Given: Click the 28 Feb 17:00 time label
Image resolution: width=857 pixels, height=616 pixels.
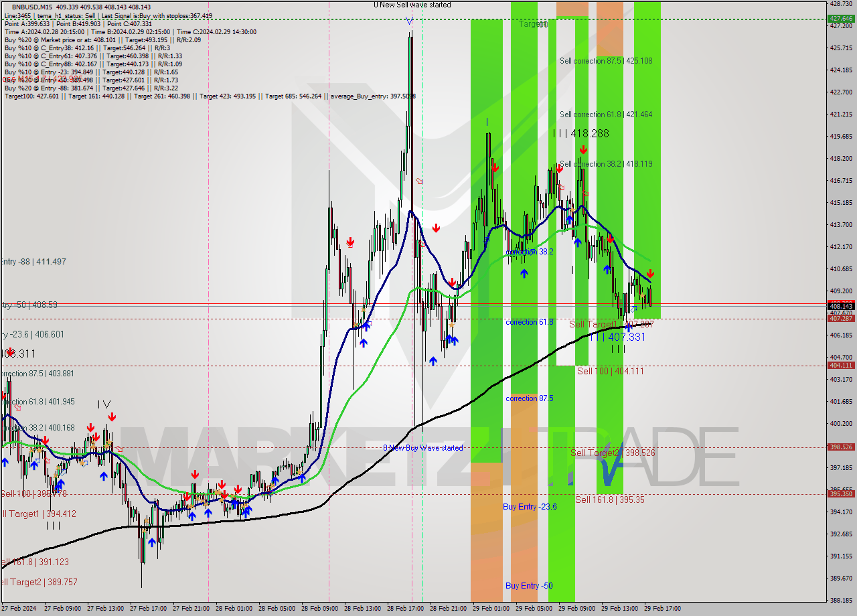Looking at the screenshot, I should (x=405, y=609).
